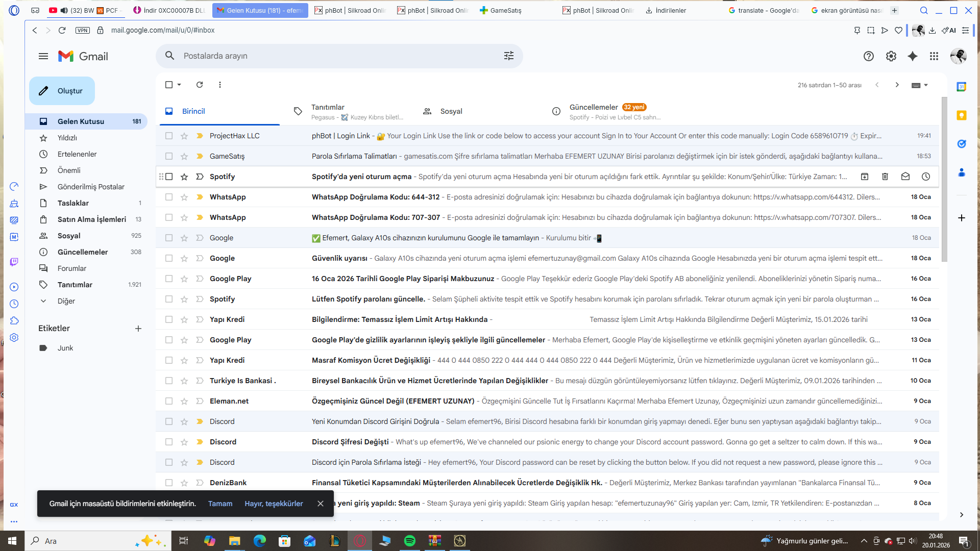Mark Spotify new login email as read
Viewport: 980px width, 551px height.
point(905,177)
